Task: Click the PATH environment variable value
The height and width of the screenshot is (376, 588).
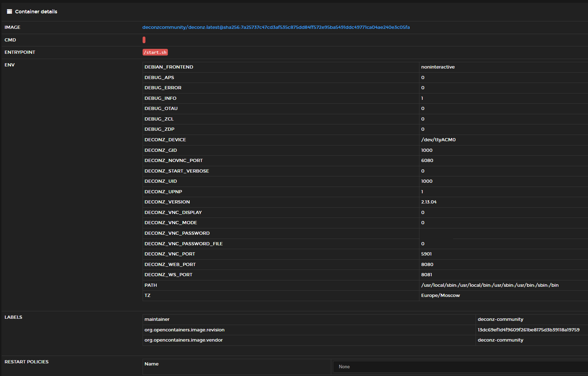Action: coord(490,285)
